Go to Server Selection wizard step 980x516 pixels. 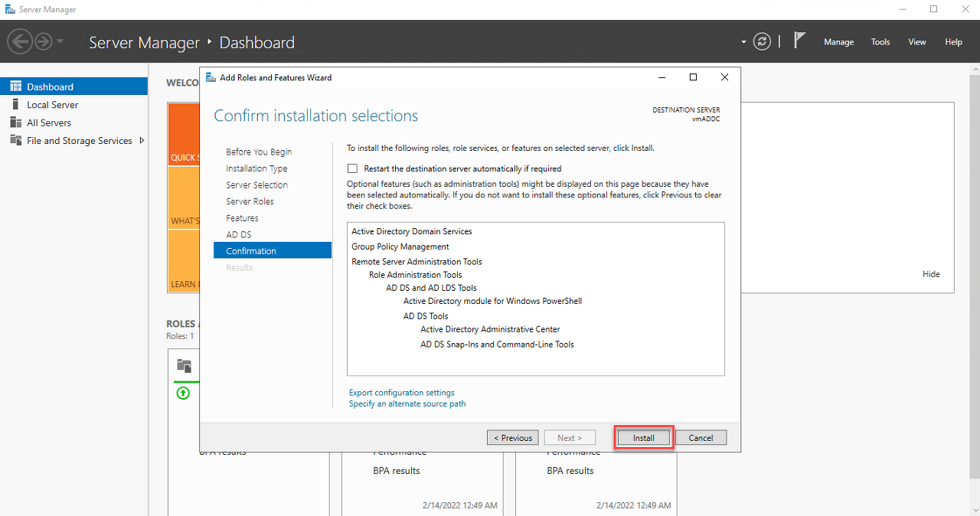click(x=257, y=185)
